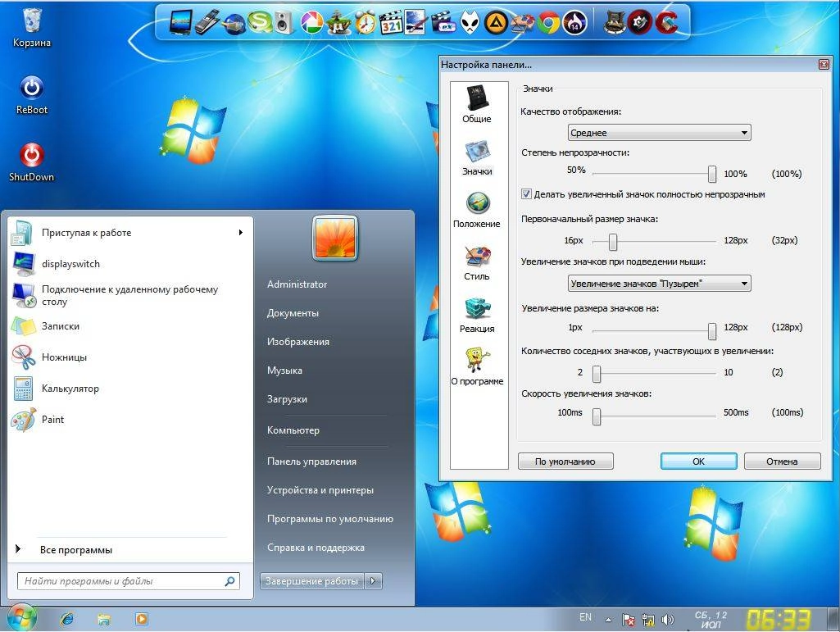The width and height of the screenshot is (840, 632).
Task: Open the Качество отображения dropdown
Action: point(658,132)
